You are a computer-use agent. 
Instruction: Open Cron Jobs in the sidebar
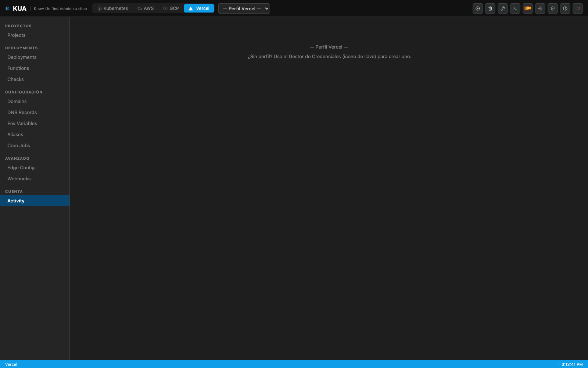click(x=35, y=146)
